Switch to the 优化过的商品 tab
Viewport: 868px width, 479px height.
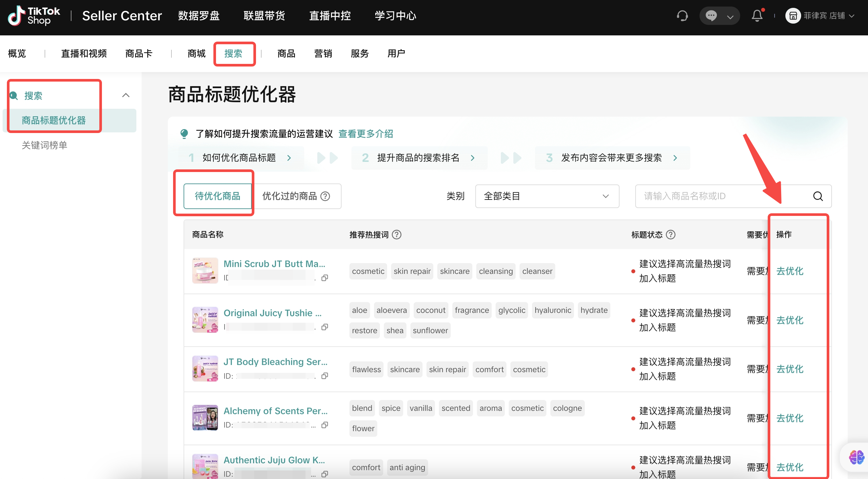(290, 196)
